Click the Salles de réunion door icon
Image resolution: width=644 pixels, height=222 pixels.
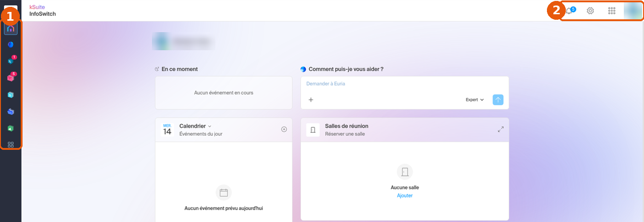(x=313, y=130)
